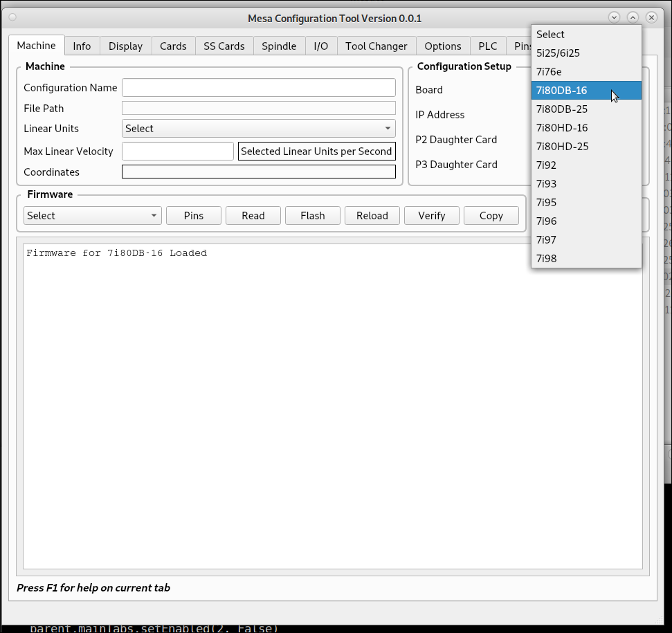672x633 pixels.
Task: Click the Verify button
Action: click(432, 215)
